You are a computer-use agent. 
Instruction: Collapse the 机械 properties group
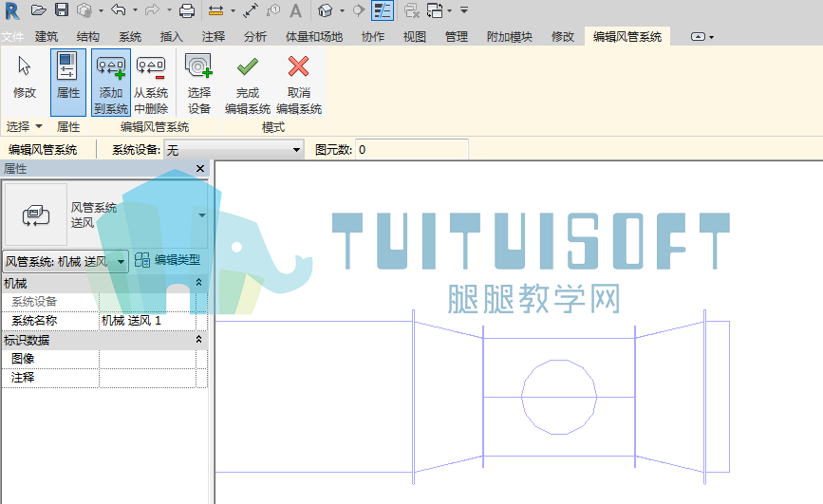(199, 283)
